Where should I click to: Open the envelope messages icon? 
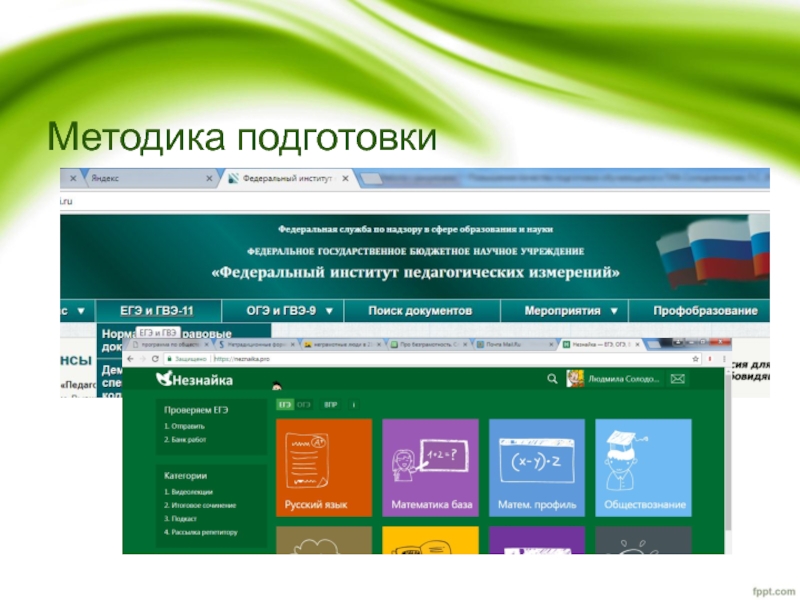point(678,379)
